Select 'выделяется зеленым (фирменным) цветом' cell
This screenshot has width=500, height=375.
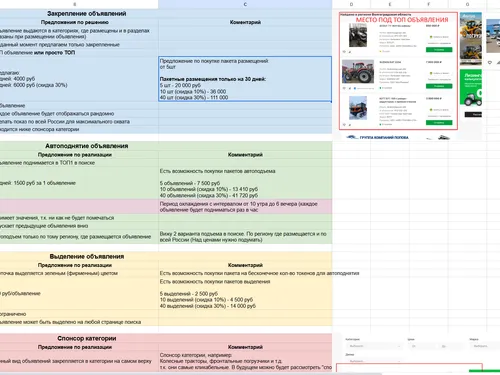[x=79, y=273]
